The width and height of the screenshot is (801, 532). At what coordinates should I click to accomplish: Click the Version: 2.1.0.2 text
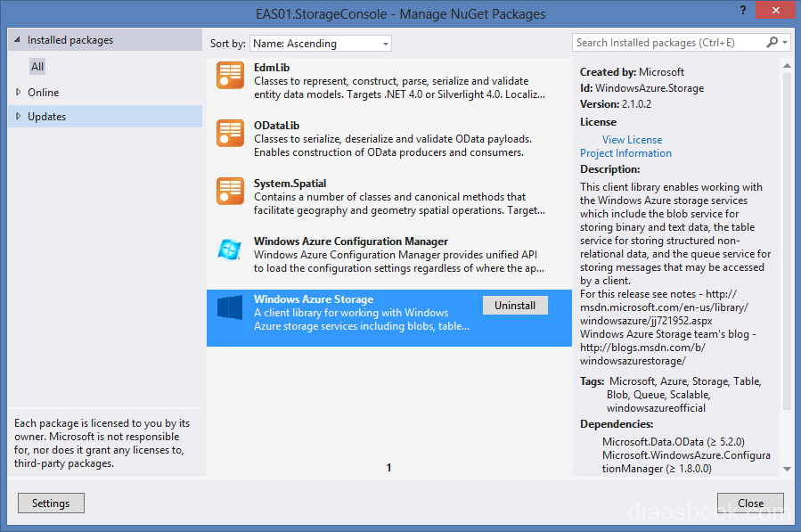click(616, 104)
